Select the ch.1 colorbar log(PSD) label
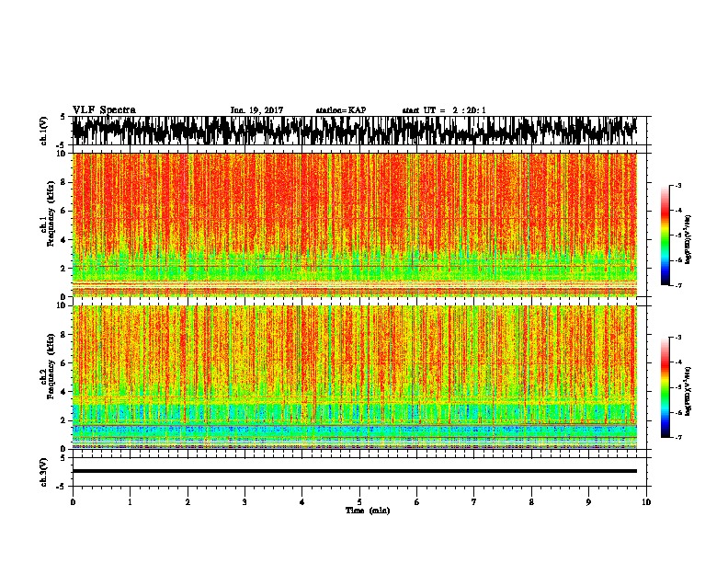Screen dimensions: 728x563 pos(688,240)
